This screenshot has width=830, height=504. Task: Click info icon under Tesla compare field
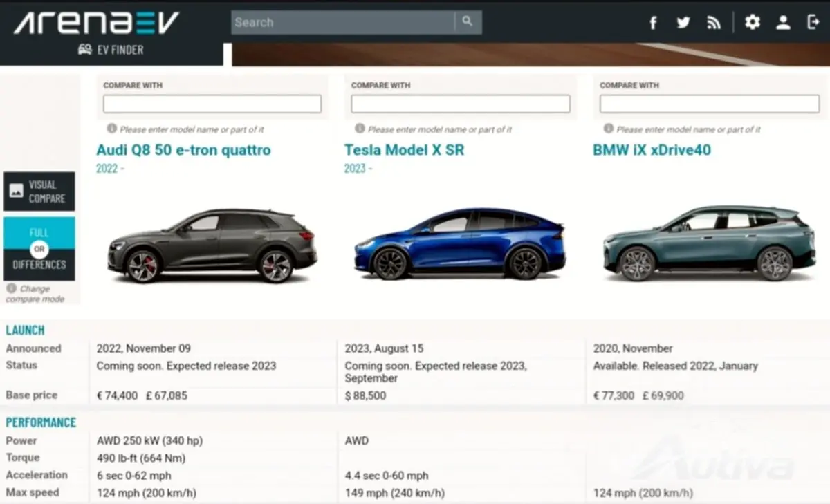coord(360,129)
